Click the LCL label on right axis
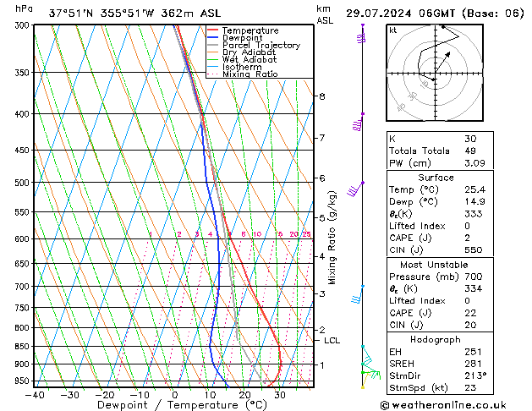532x411 pixels. [x=332, y=341]
